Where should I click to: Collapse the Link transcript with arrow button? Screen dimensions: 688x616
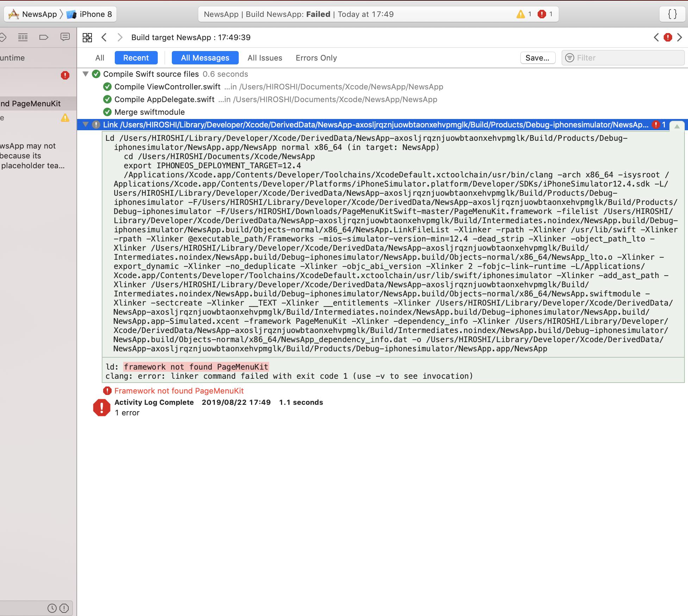coord(677,126)
